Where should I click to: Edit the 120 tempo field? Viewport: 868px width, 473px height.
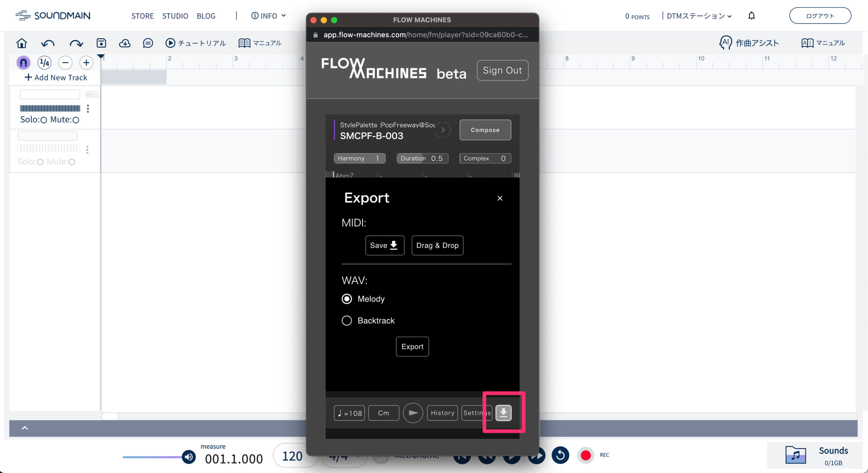[292, 456]
